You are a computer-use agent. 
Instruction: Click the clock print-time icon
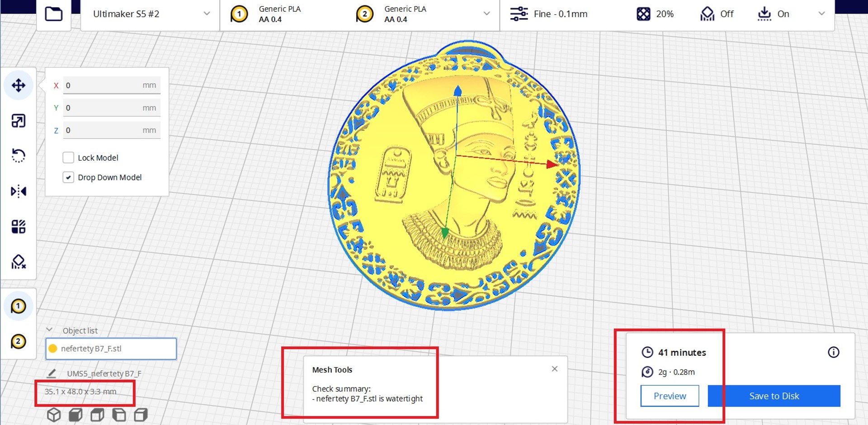[647, 352]
